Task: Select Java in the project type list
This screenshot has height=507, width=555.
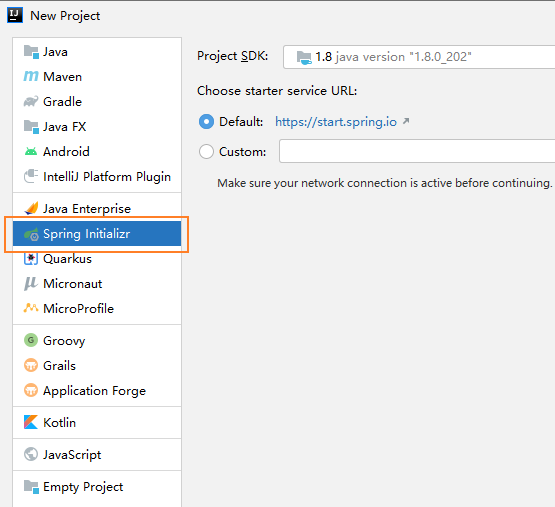Action: pos(97,52)
